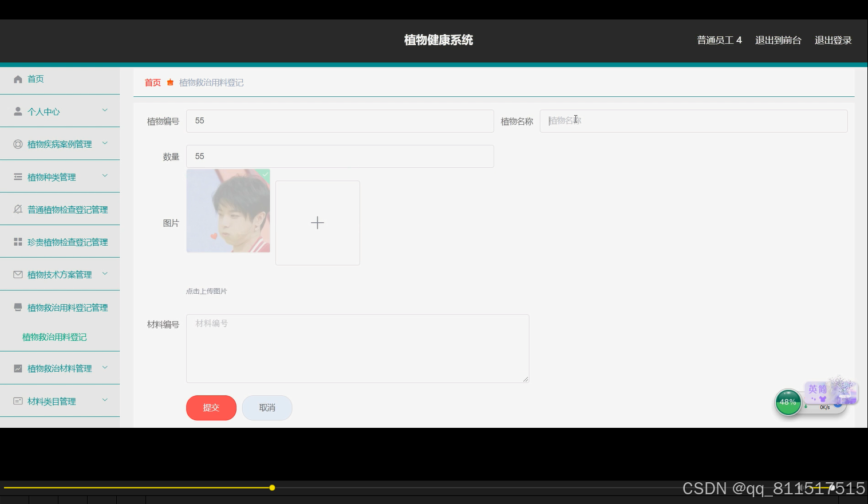This screenshot has height=504, width=868.
Task: Select the 普通植物检查登记管理 icon
Action: click(18, 209)
